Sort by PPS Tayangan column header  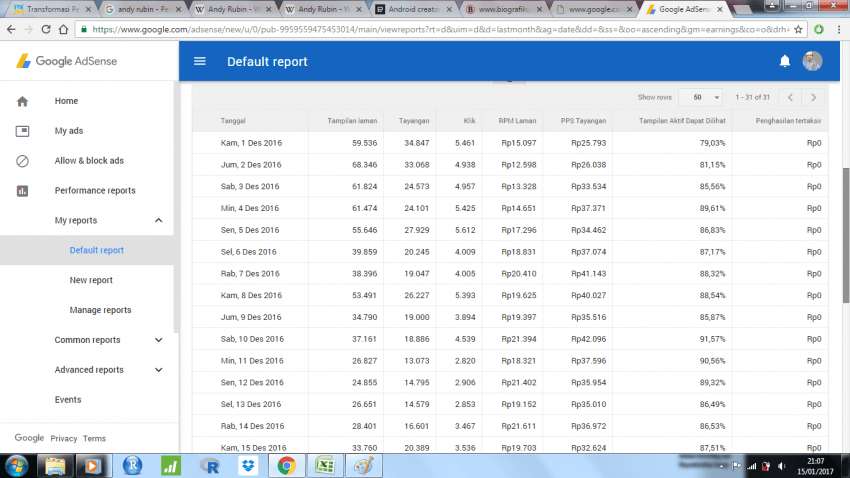[583, 121]
